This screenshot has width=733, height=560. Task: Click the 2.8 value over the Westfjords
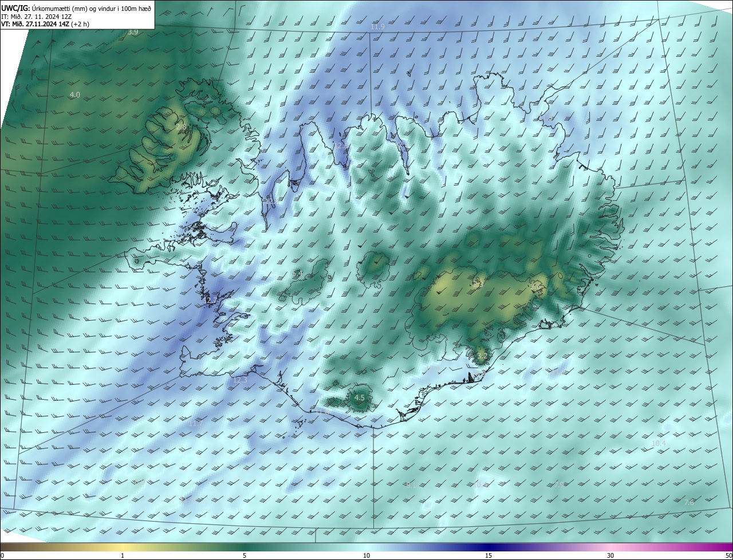pyautogui.click(x=181, y=127)
